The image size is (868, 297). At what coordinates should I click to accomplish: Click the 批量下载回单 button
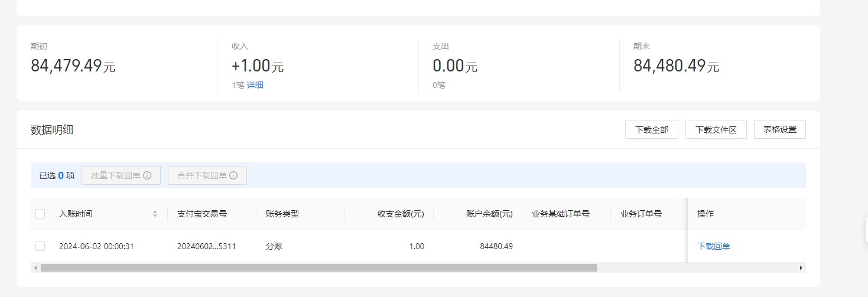(121, 175)
